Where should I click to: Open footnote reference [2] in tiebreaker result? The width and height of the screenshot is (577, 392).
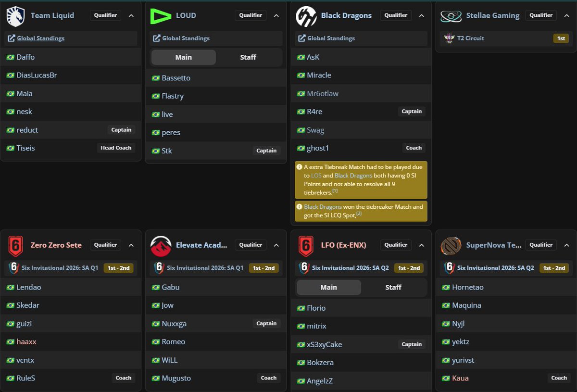point(359,214)
